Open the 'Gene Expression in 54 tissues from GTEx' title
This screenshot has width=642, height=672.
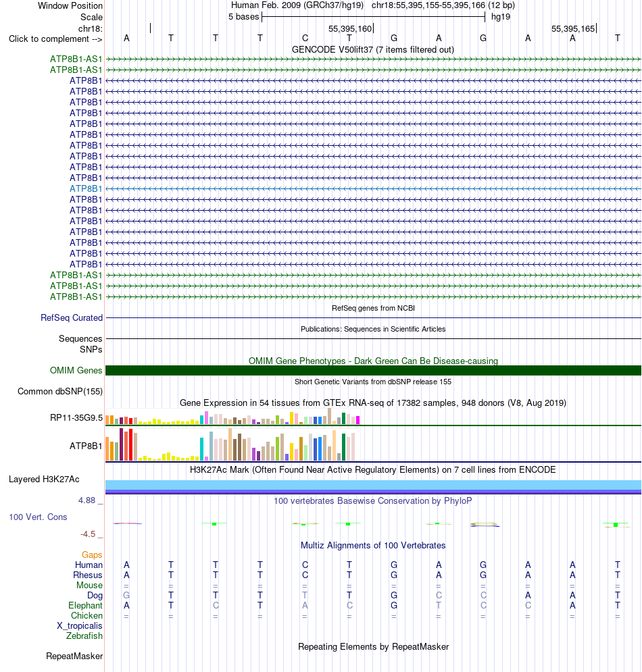pyautogui.click(x=373, y=403)
